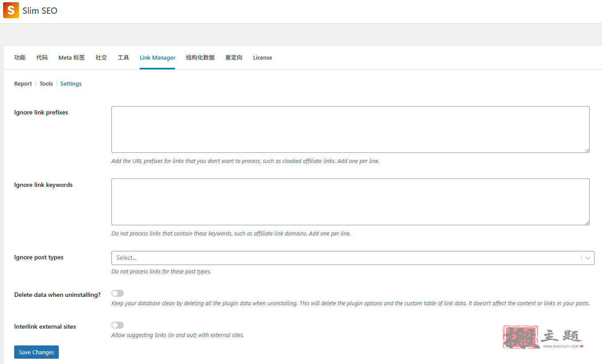602x364 pixels.
Task: Enable Interlink external sites switch
Action: (x=118, y=325)
